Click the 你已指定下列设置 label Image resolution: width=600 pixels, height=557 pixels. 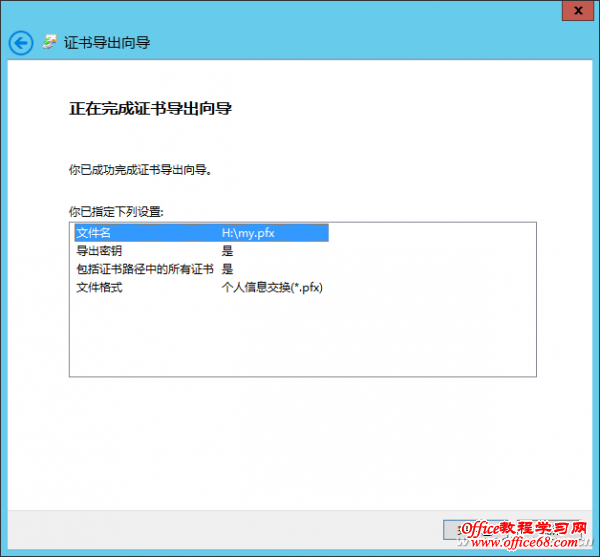(116, 212)
